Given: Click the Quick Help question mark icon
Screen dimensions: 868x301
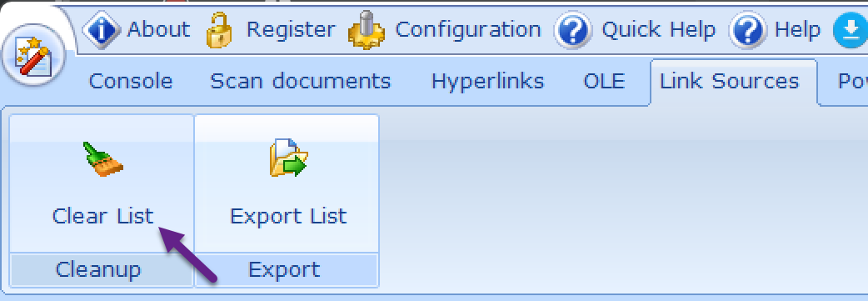Looking at the screenshot, I should pyautogui.click(x=573, y=30).
